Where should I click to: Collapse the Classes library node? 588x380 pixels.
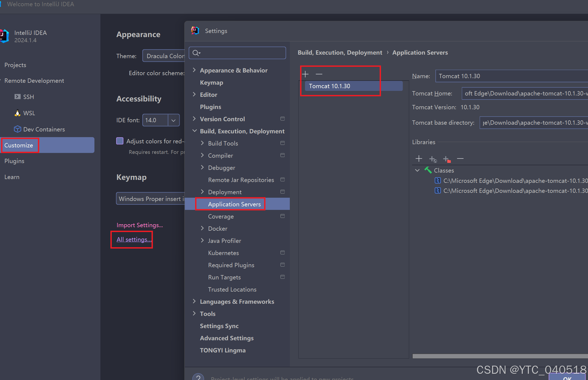tap(417, 170)
